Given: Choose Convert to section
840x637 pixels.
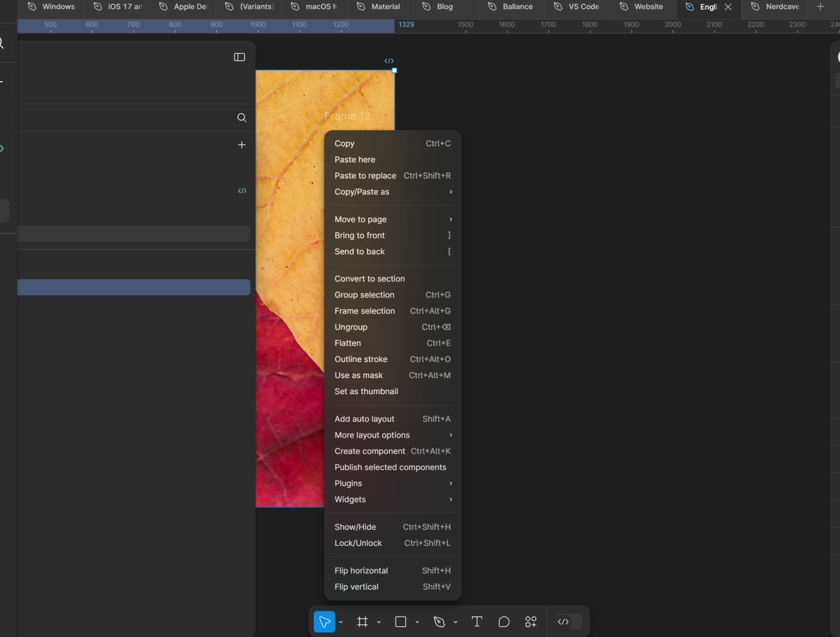Looking at the screenshot, I should point(392,278).
